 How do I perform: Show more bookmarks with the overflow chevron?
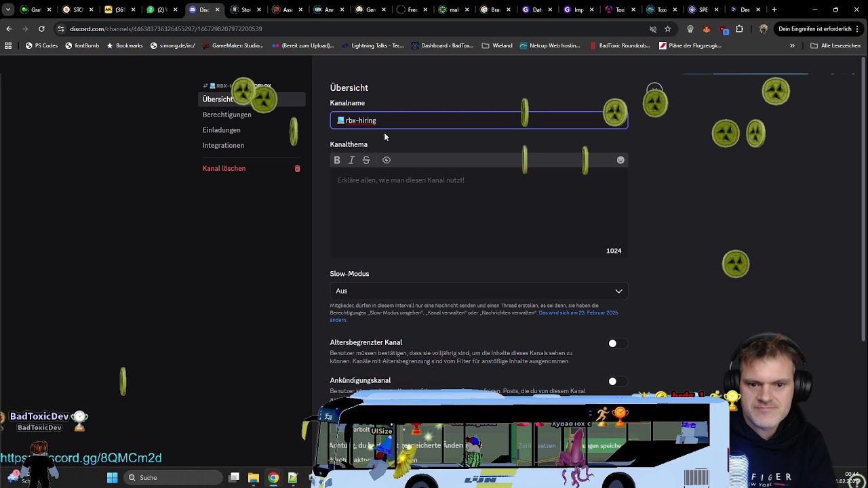(x=792, y=45)
